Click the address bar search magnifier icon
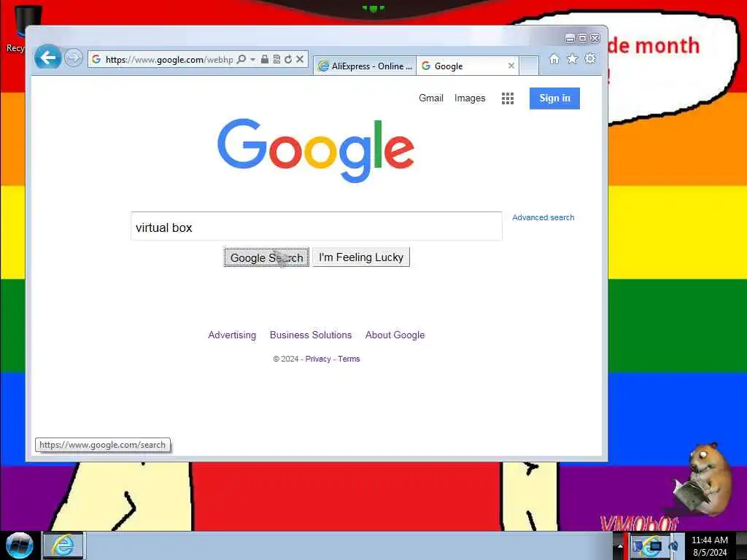747x560 pixels. 241,59
